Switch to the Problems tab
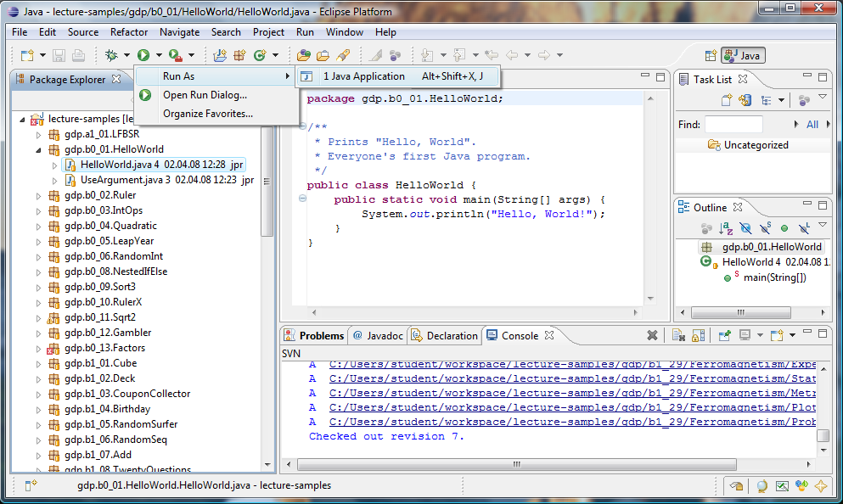 click(x=314, y=335)
